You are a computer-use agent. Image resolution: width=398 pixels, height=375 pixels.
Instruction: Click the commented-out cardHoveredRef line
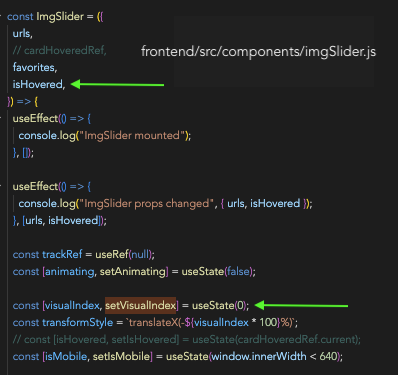click(x=60, y=51)
